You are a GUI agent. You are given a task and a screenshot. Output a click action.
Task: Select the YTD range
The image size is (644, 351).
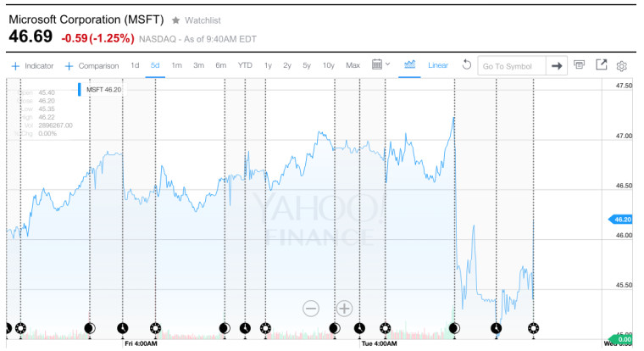coord(245,65)
